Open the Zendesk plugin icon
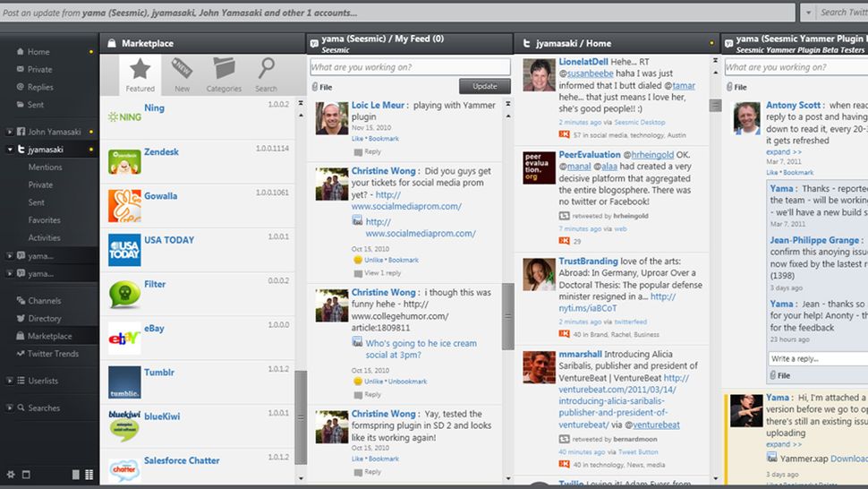Screen dimensions: 868x489 (124, 162)
